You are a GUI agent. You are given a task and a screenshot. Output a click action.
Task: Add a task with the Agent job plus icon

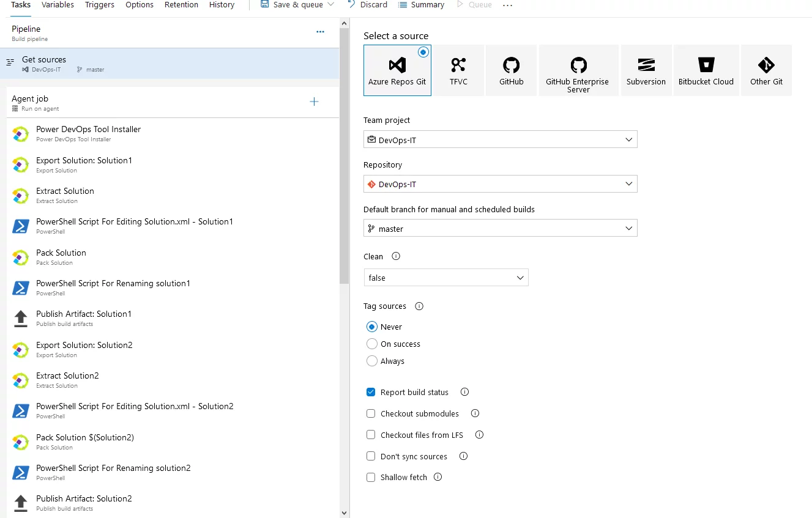click(314, 102)
